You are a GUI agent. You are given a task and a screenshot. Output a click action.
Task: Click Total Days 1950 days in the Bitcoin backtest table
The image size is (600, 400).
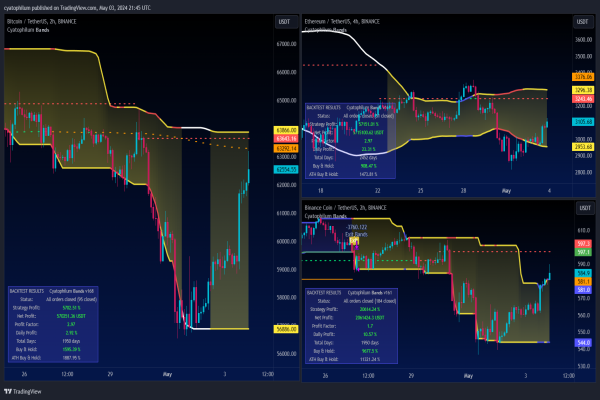tap(71, 341)
